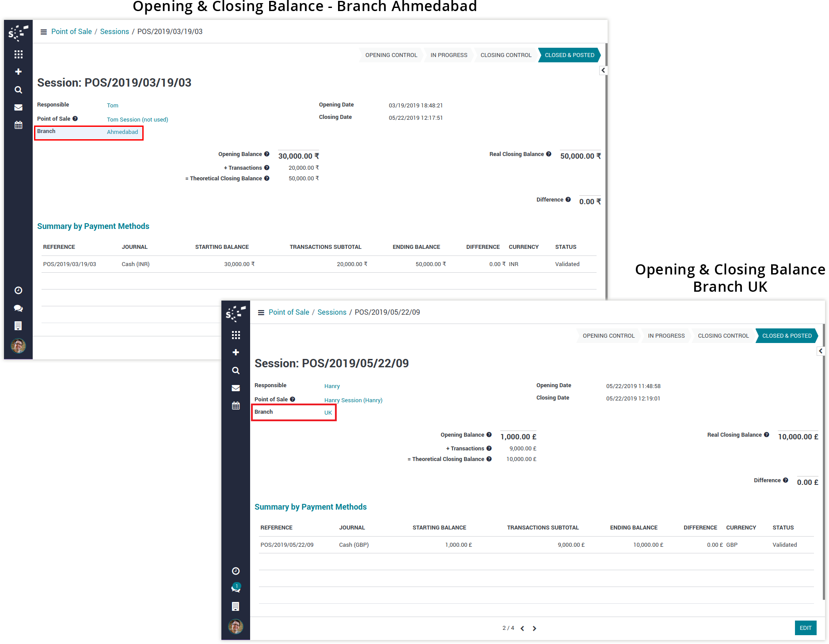Click help icon beside Real Closing Balance 10,000.00 £
The width and height of the screenshot is (829, 644).
tap(766, 435)
